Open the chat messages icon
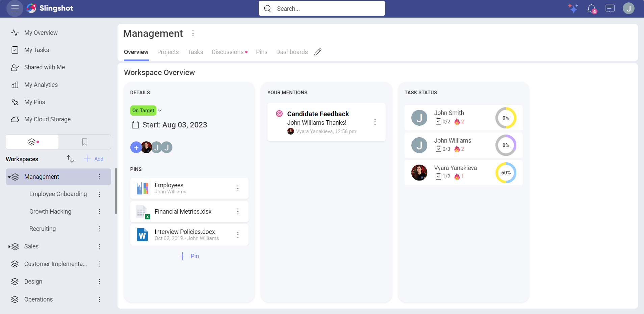The image size is (644, 314). pos(610,8)
